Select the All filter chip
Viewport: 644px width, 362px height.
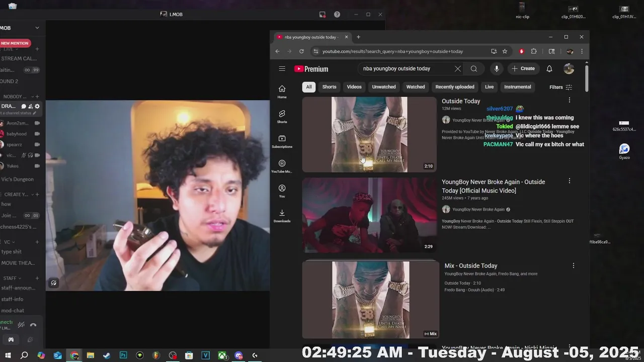click(x=309, y=87)
